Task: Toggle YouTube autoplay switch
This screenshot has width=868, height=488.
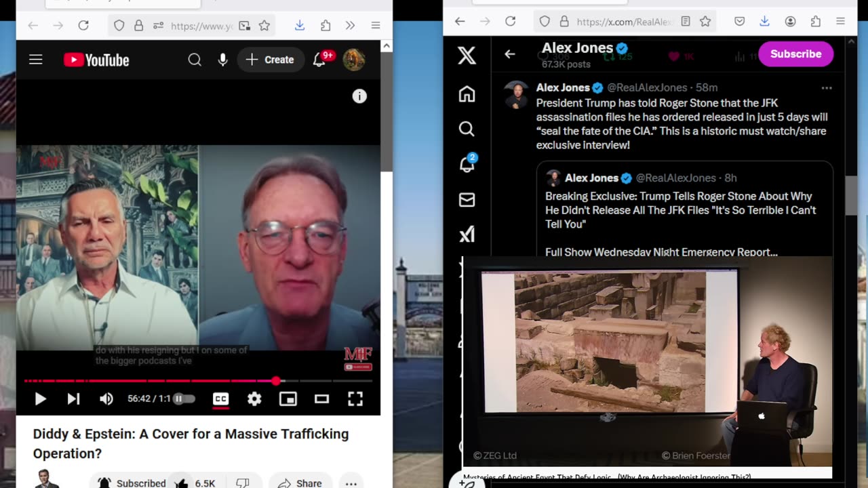Action: 183,399
